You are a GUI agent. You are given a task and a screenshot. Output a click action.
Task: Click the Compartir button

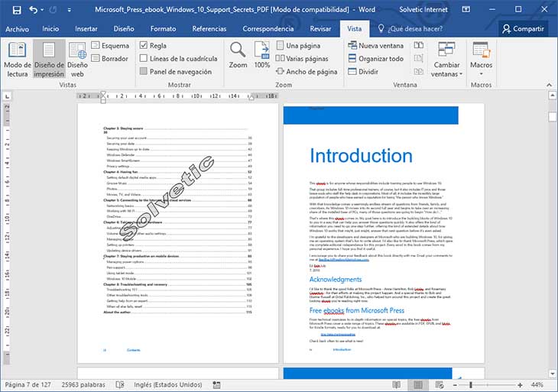point(523,29)
